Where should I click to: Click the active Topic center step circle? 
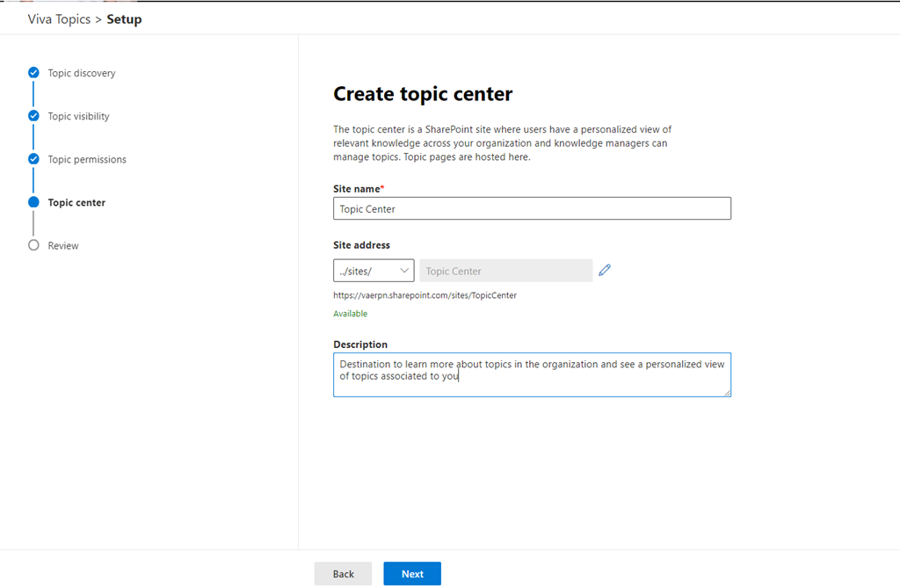[x=34, y=202]
